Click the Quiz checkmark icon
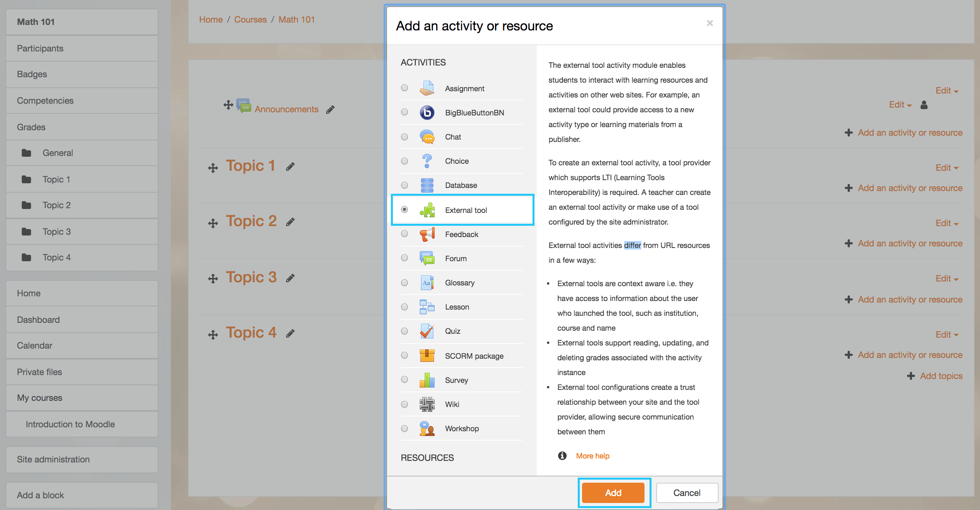 tap(427, 331)
